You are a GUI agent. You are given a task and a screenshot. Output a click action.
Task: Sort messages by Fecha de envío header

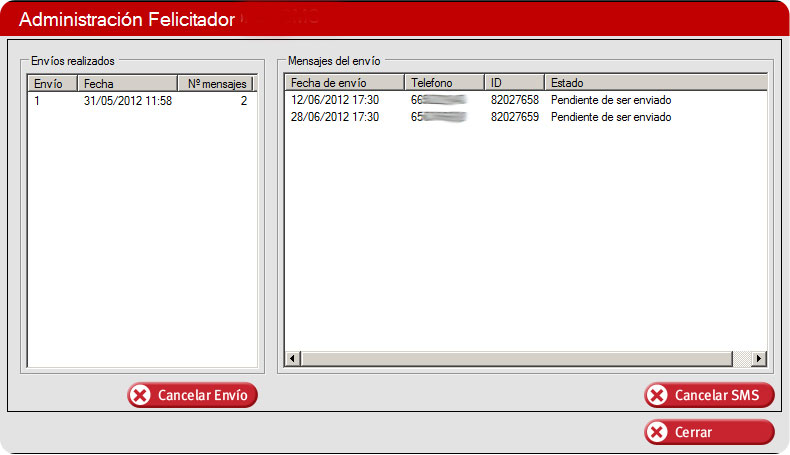343,83
